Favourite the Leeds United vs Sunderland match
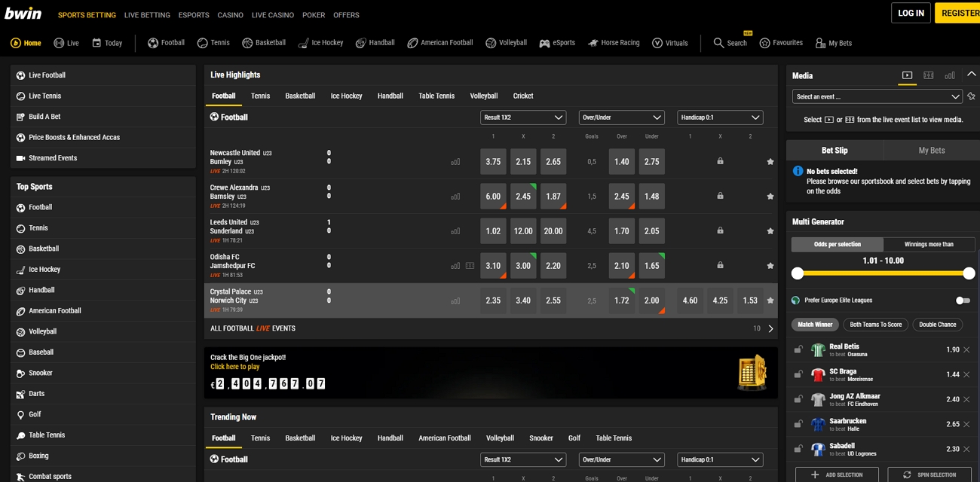The width and height of the screenshot is (980, 482). (770, 231)
